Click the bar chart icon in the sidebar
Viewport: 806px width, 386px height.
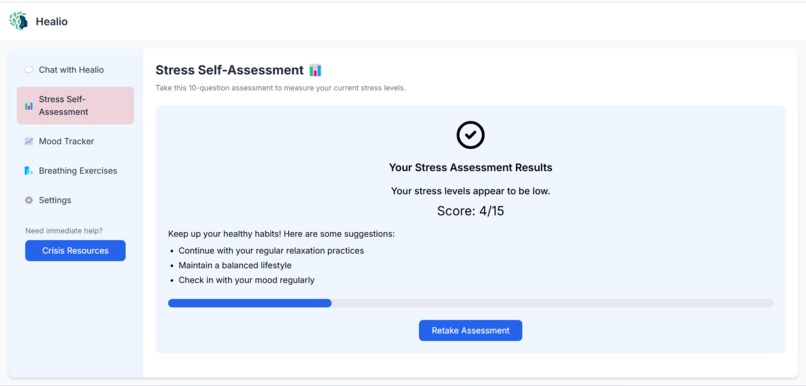[29, 106]
